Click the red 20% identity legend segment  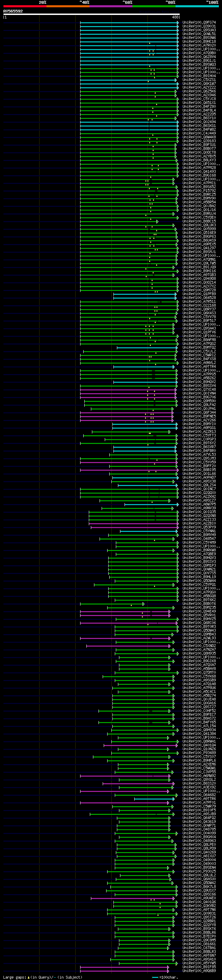point(25,6)
